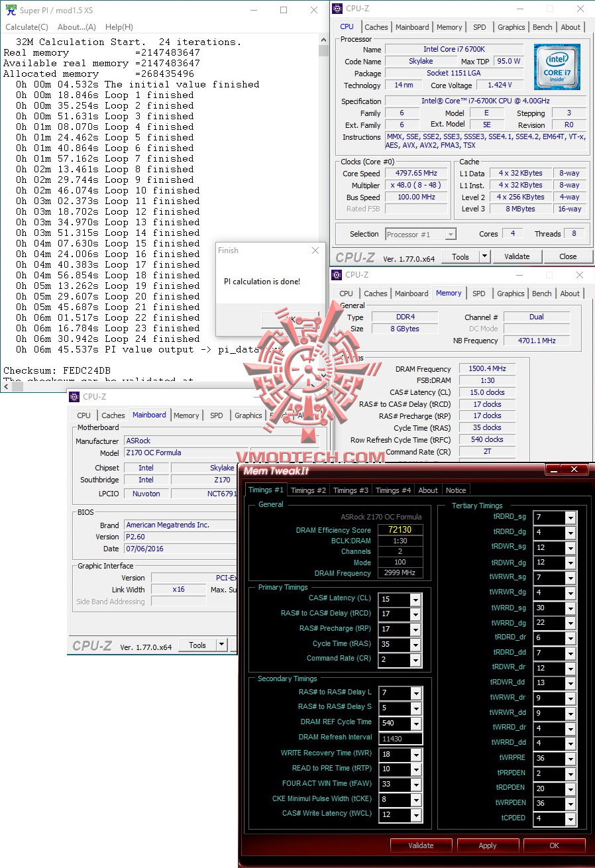Select Timings #3 tab in Mem TweakIt

click(351, 490)
